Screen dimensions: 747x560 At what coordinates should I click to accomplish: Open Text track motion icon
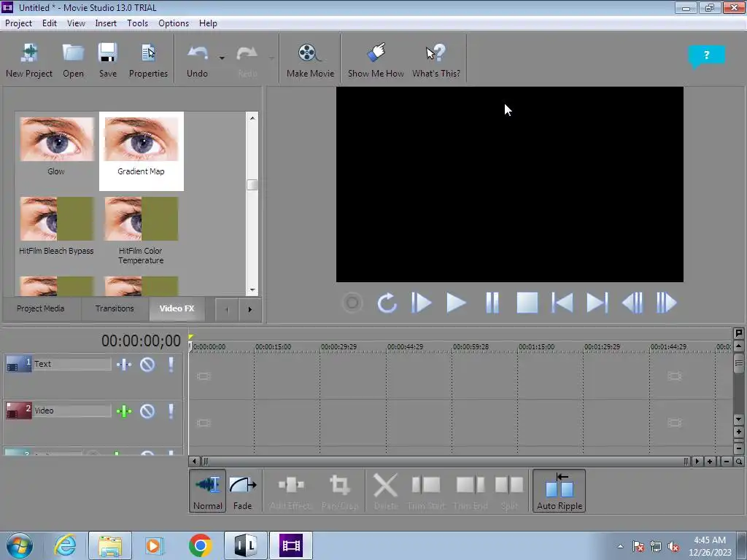tap(124, 365)
